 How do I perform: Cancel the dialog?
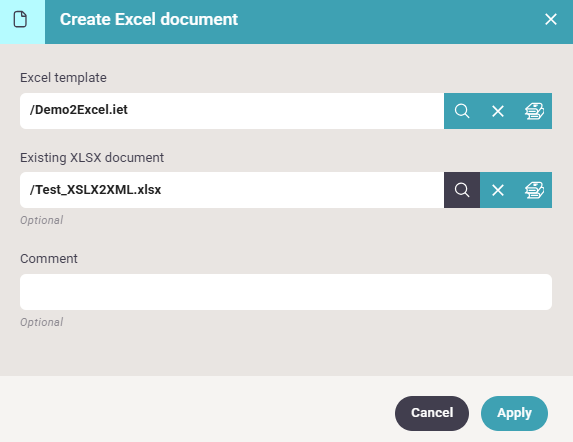pyautogui.click(x=432, y=413)
